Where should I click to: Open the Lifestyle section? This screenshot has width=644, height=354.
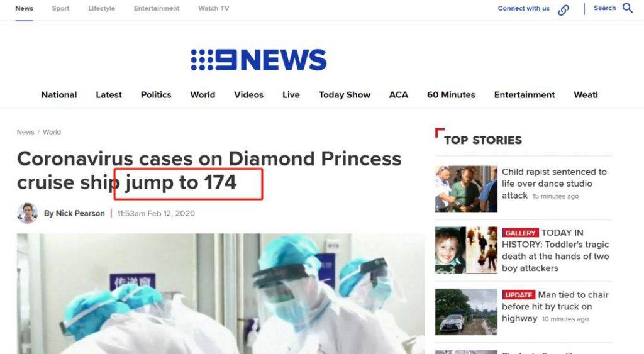coord(101,8)
